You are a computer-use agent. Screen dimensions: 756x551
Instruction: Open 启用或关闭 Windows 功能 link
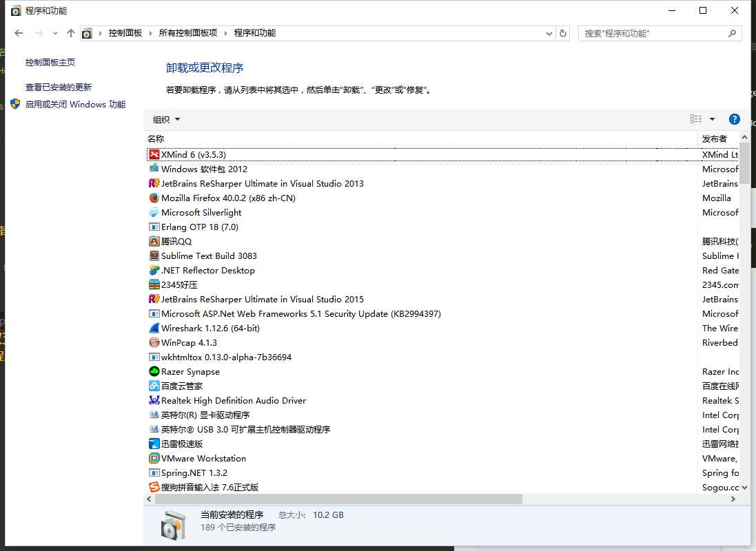pos(75,104)
